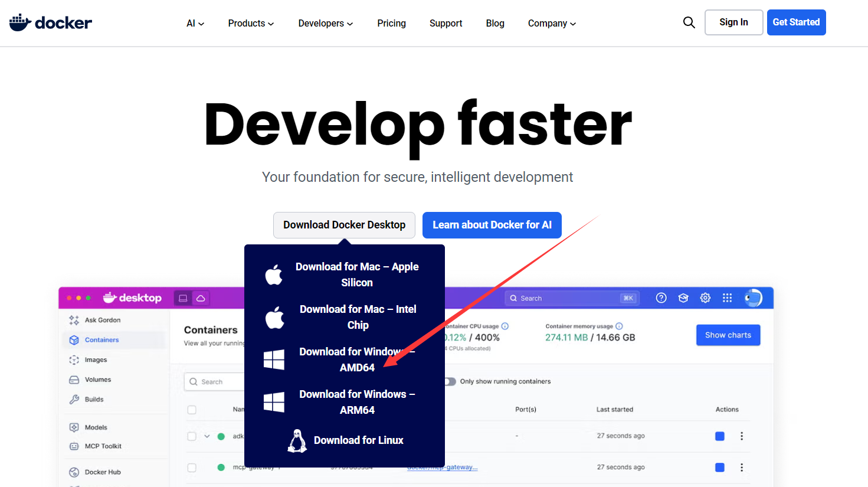868x487 pixels.
Task: Stop the container started 27 seconds ago, first row
Action: (720, 436)
